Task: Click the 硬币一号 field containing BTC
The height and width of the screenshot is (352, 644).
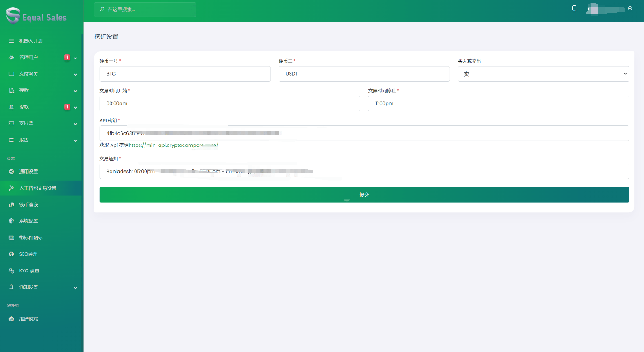Action: point(185,74)
